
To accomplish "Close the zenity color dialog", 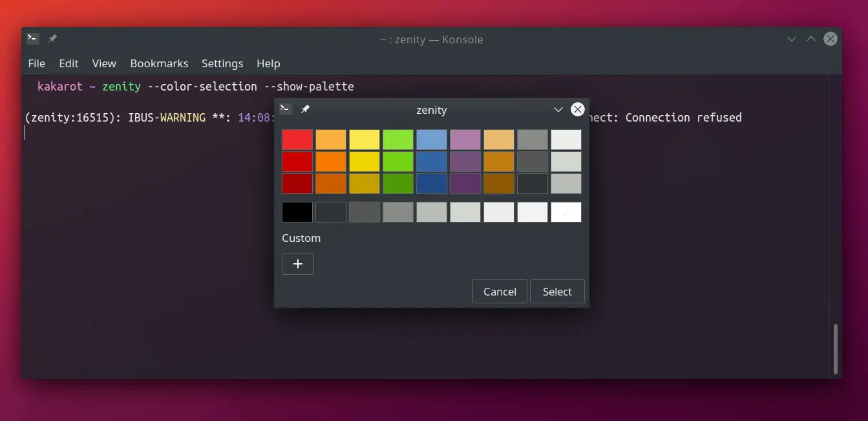I will click(x=578, y=109).
